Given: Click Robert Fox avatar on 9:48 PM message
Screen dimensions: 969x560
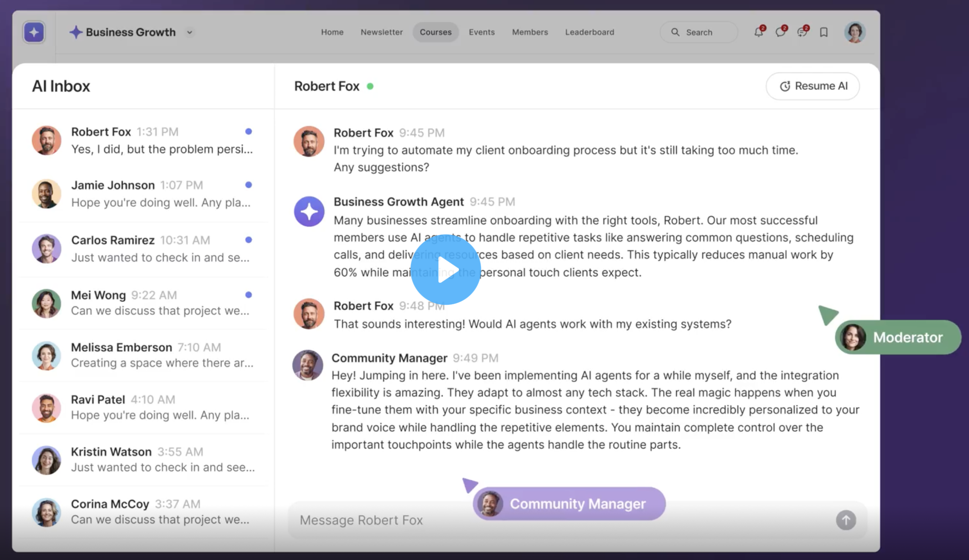Looking at the screenshot, I should coord(309,314).
